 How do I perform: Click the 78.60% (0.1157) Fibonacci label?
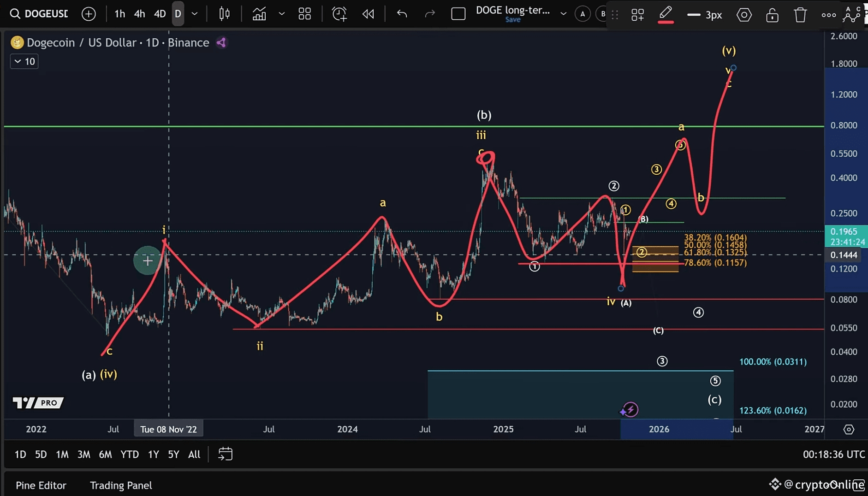pyautogui.click(x=715, y=263)
